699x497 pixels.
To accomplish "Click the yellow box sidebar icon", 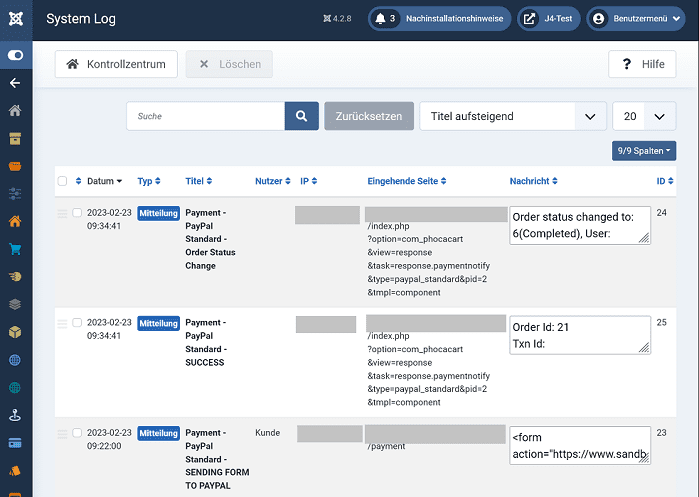I will point(16,331).
